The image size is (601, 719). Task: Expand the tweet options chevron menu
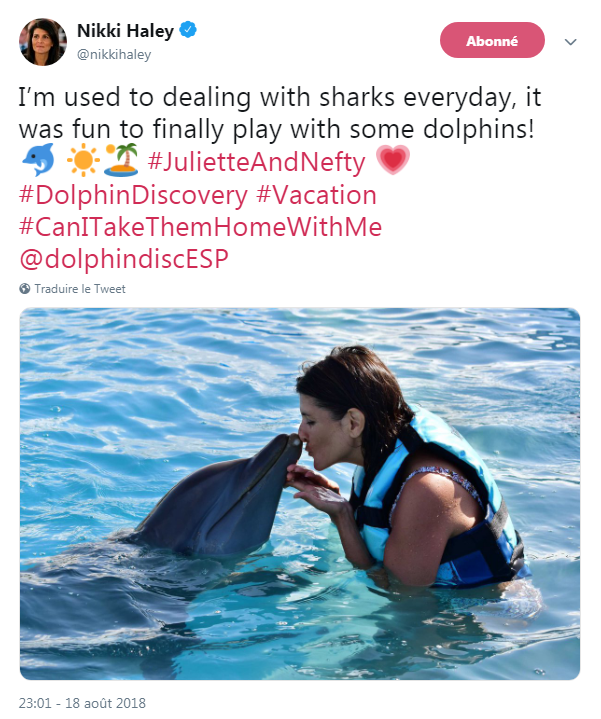point(571,42)
